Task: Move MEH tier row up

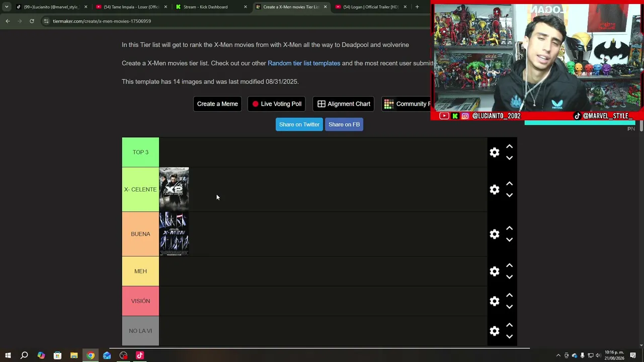Action: pos(509,265)
